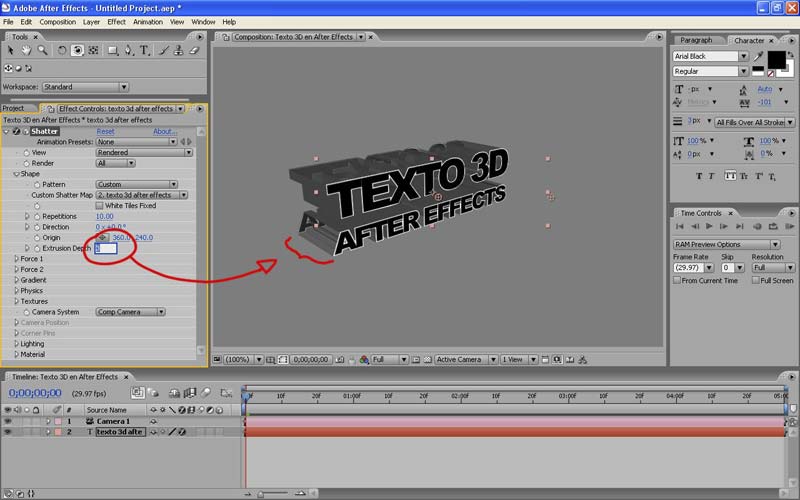Select the Selection arrow tool
The width and height of the screenshot is (800, 500).
11,50
